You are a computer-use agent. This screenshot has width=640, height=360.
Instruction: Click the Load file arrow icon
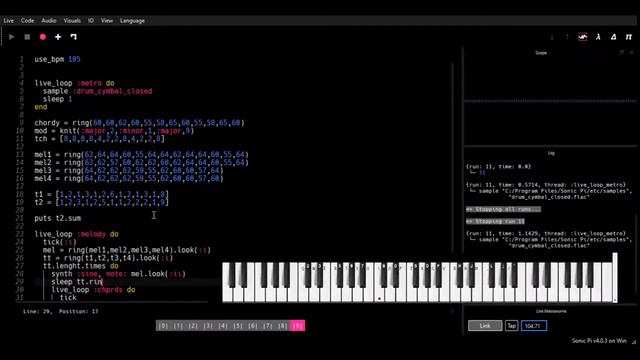tap(73, 37)
